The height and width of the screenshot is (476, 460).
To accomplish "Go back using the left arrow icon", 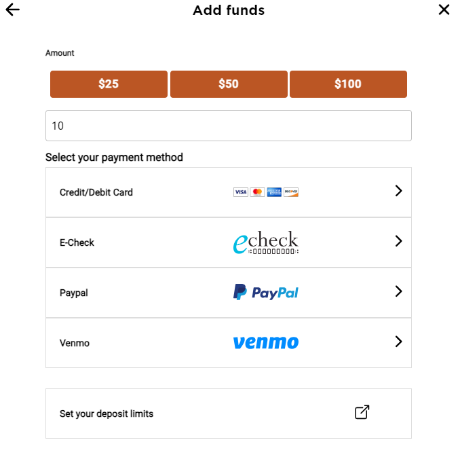I will 13,10.
